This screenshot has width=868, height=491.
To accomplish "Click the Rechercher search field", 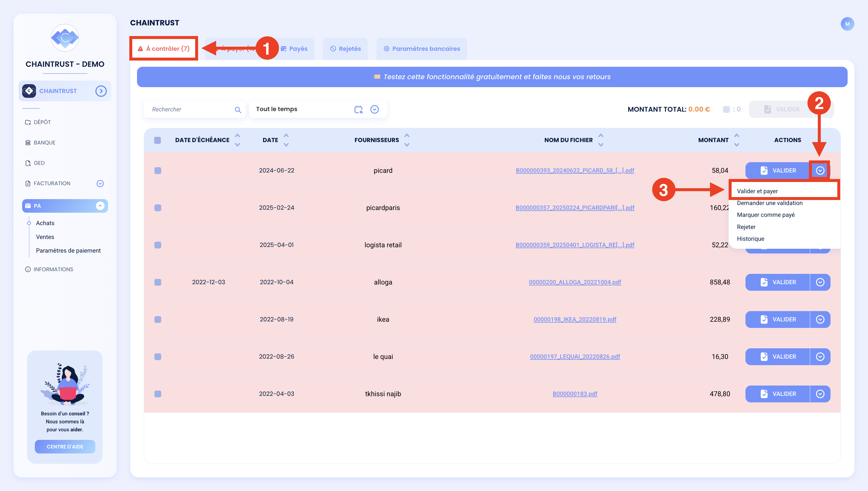I will click(x=195, y=109).
